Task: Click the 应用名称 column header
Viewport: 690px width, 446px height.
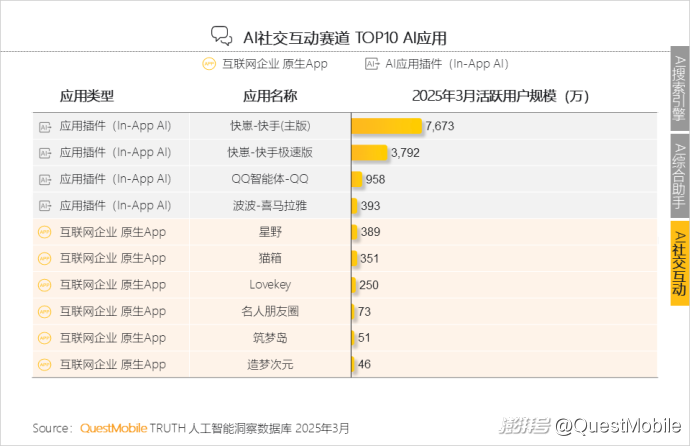Action: pyautogui.click(x=270, y=96)
